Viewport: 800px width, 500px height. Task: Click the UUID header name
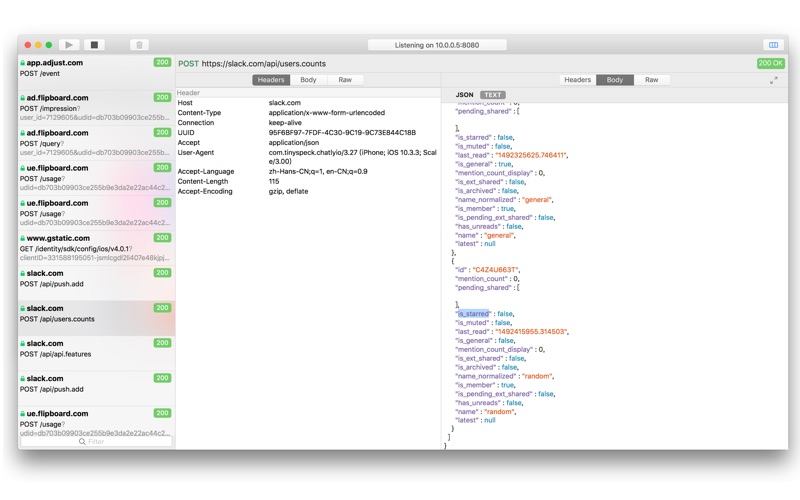(x=186, y=133)
